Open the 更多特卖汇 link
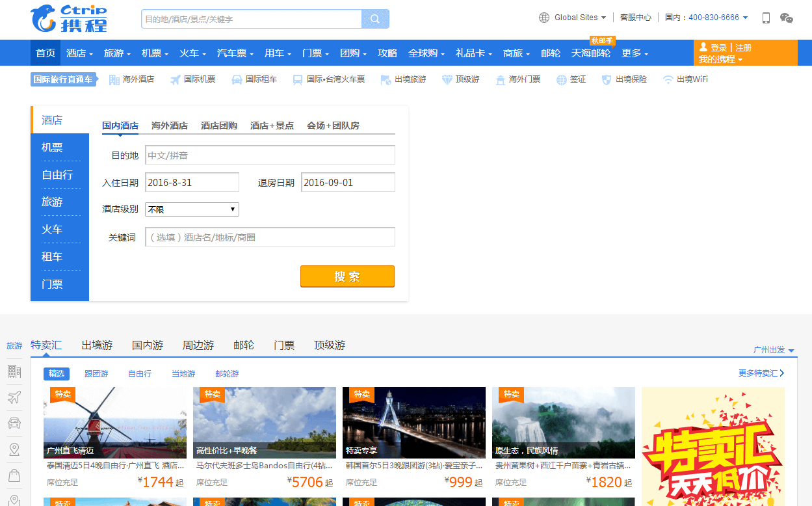Image resolution: width=812 pixels, height=506 pixels. 758,373
